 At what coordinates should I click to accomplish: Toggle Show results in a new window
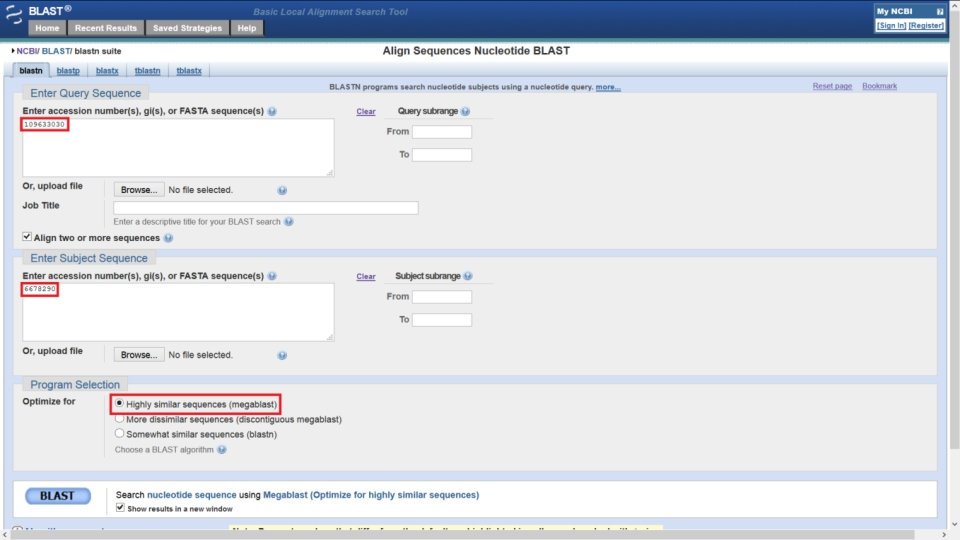(120, 508)
